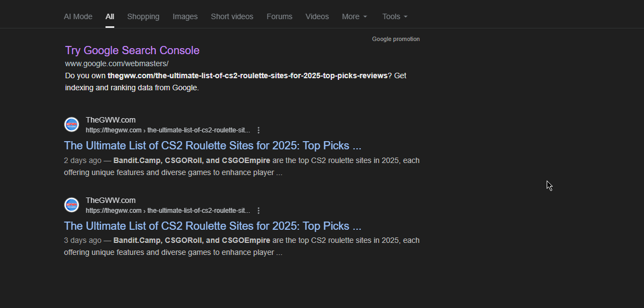Expand the More search filters dropdown
Image resolution: width=644 pixels, height=308 pixels.
click(354, 16)
